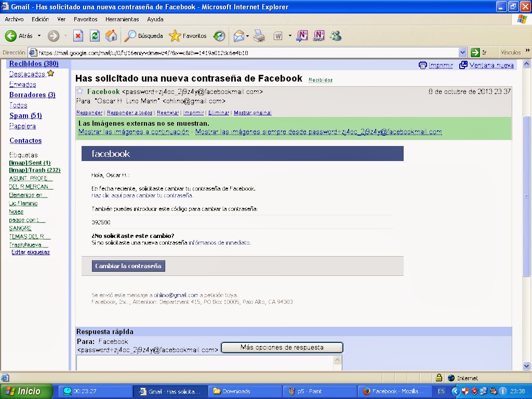This screenshot has height=399, width=532.
Task: Open the Word edit dropdown arrow
Action: [290, 36]
